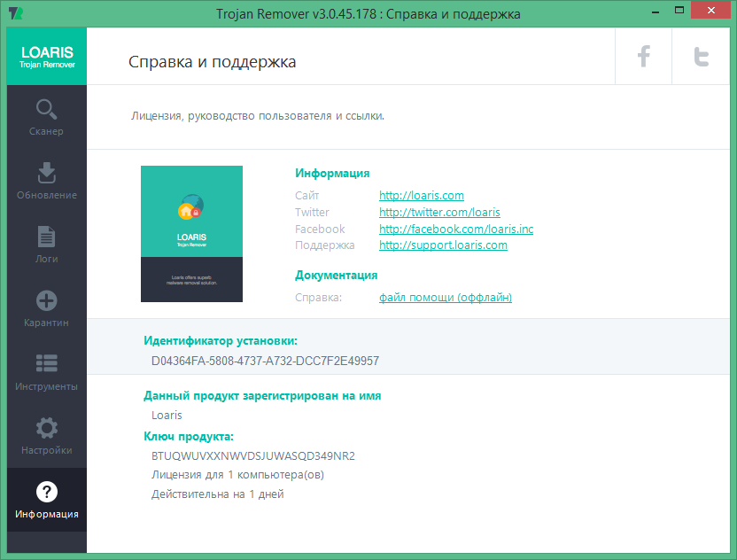Minimize the Trojan Remover window
This screenshot has height=560, width=737.
[x=656, y=11]
